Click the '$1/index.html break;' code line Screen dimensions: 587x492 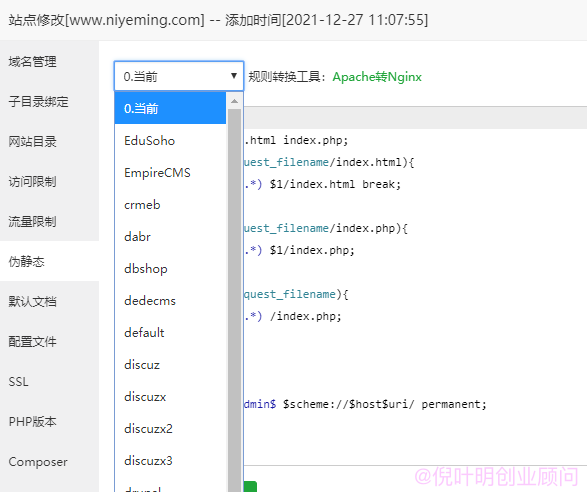335,184
